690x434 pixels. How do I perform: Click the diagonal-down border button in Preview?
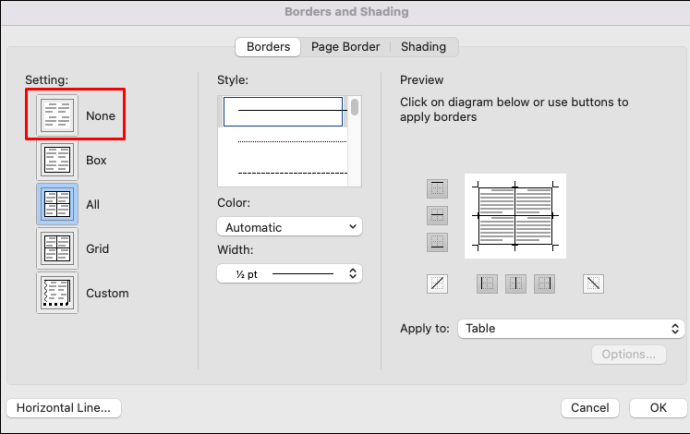pyautogui.click(x=594, y=283)
